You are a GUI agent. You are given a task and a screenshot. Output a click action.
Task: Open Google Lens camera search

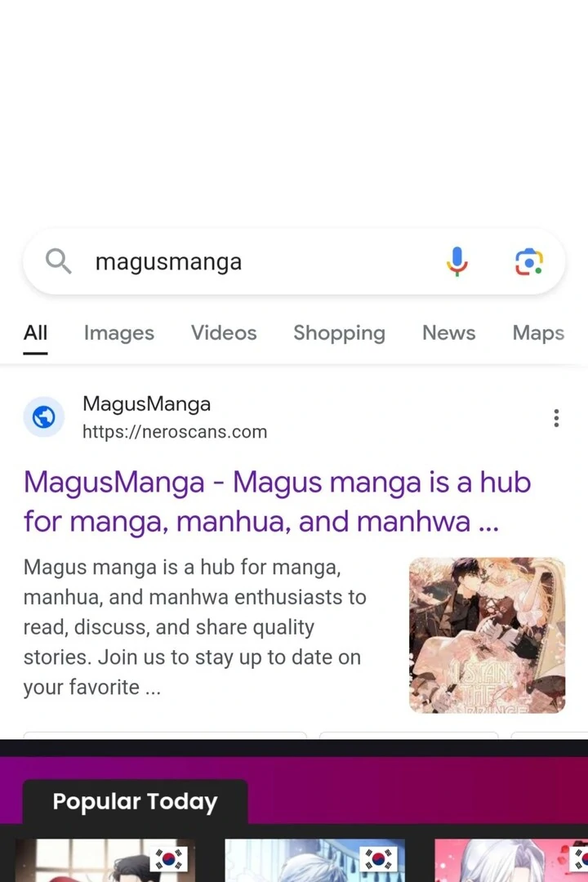coord(529,261)
